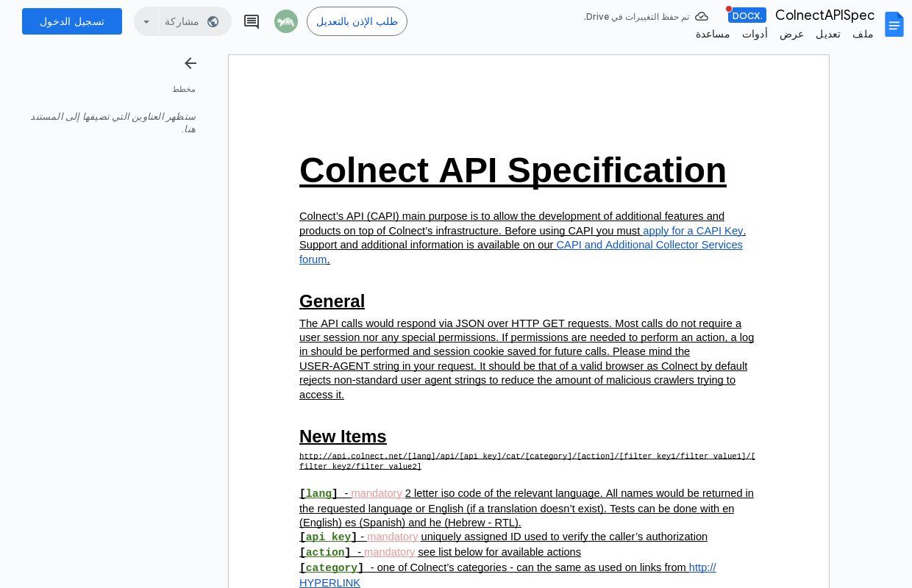Click the [category] parameter label
Viewport: 912px width, 588px height.
pyautogui.click(x=332, y=568)
